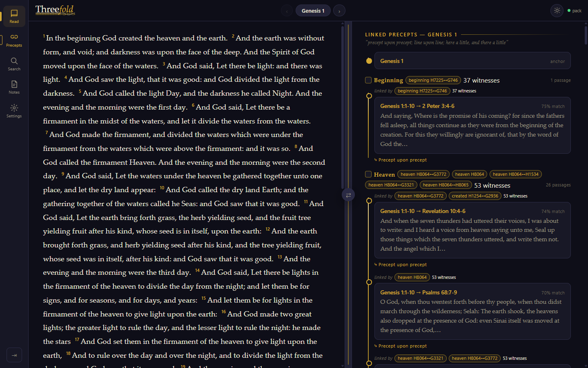This screenshot has width=588, height=368.
Task: Click the beginning H7225↔G746 tag next to Beginning
Action: pyautogui.click(x=433, y=80)
